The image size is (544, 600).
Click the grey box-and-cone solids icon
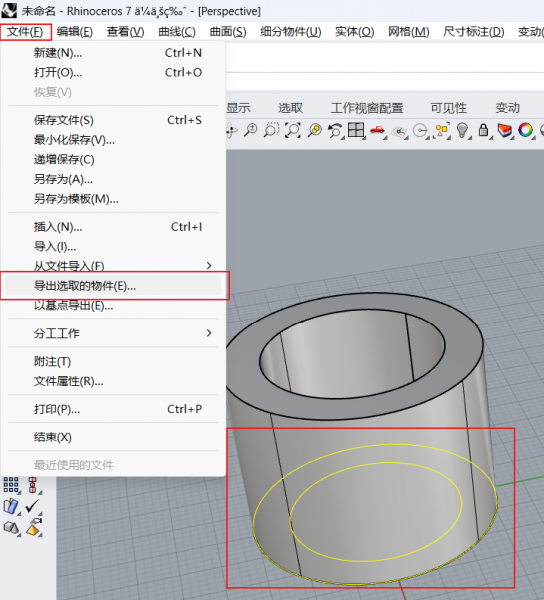[11, 528]
